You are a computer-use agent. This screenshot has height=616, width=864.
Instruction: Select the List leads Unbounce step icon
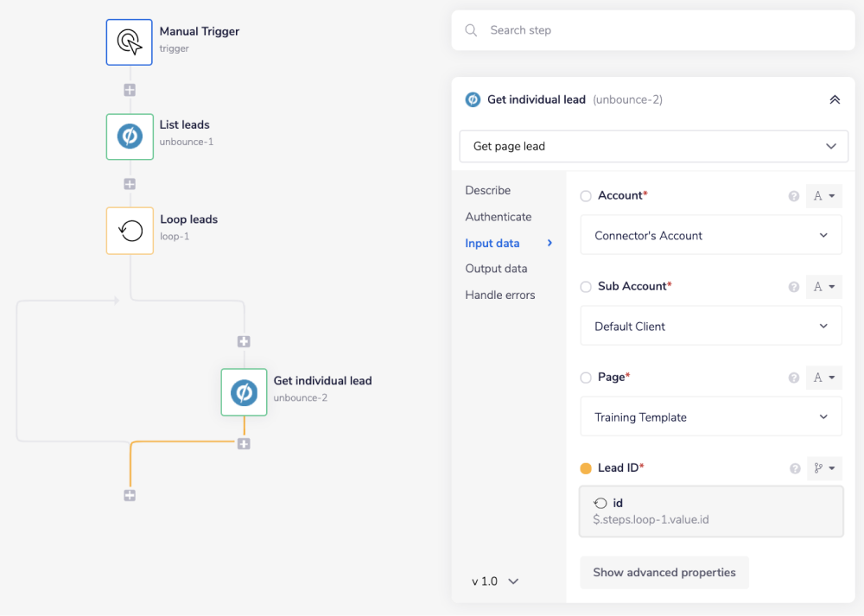click(x=130, y=136)
